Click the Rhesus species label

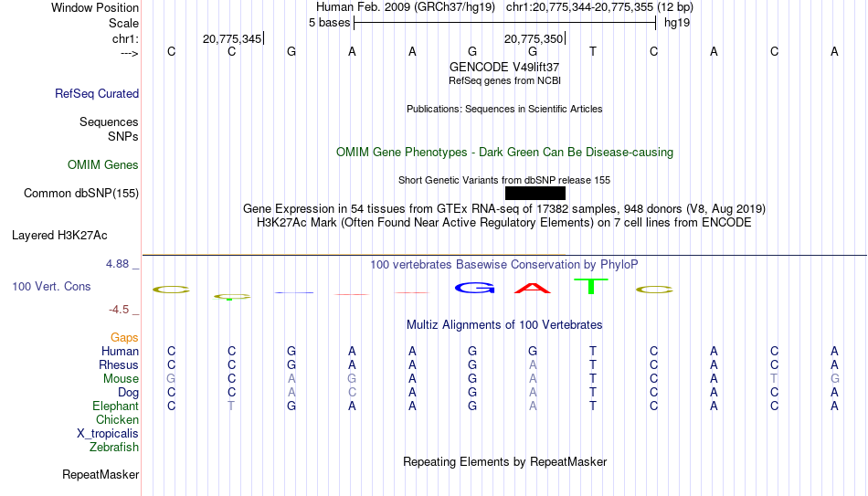[x=119, y=365]
